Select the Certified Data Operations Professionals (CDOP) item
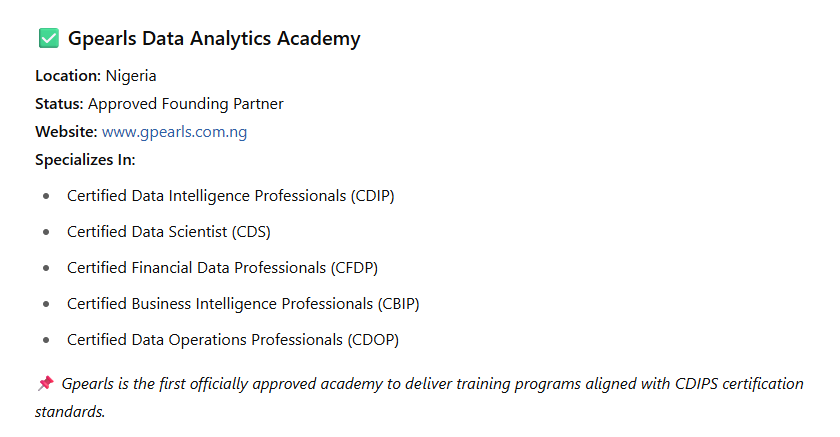 [x=233, y=340]
